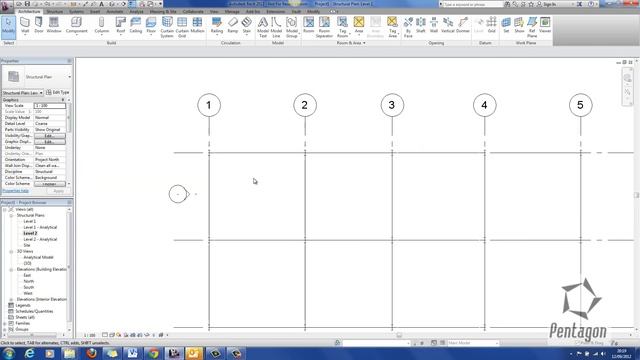The width and height of the screenshot is (640, 360).
Task: Choose the Curtain System tool
Action: [167, 27]
